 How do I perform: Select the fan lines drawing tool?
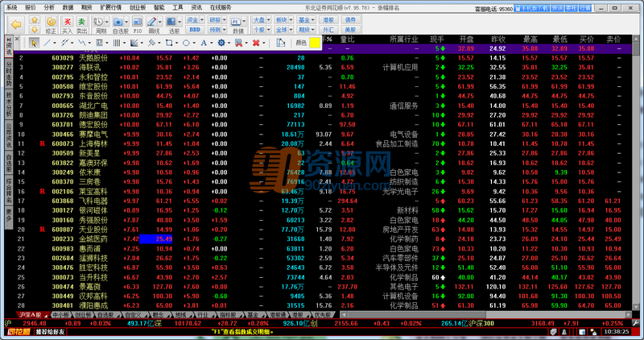(x=134, y=43)
